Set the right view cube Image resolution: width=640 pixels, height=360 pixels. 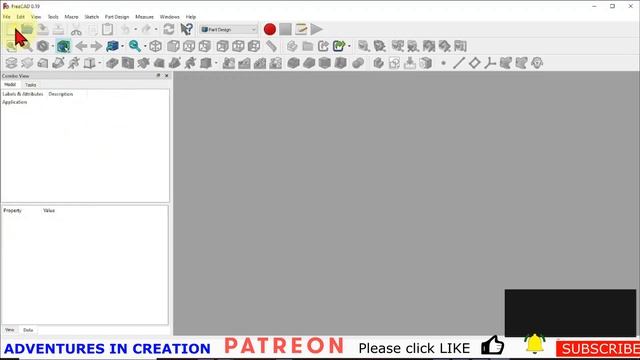tap(205, 46)
